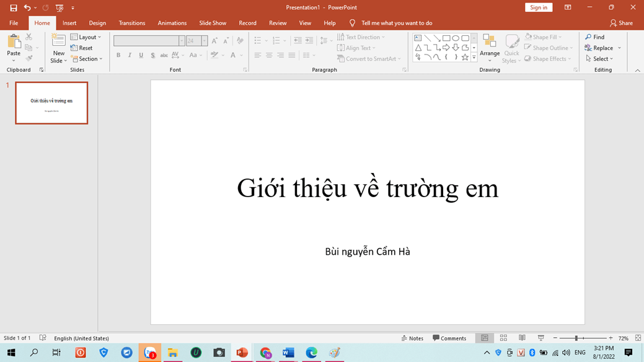The height and width of the screenshot is (362, 644).
Task: Open the Design tab
Action: pyautogui.click(x=97, y=23)
